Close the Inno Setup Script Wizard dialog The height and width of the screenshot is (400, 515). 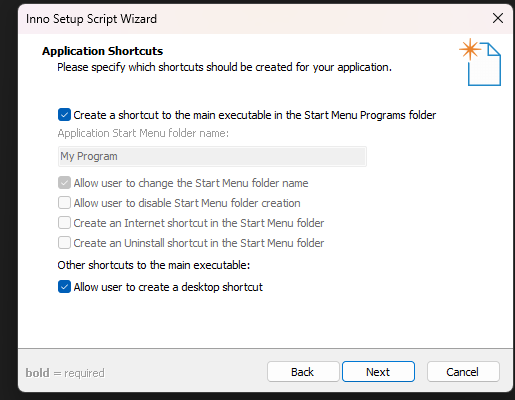(x=498, y=18)
